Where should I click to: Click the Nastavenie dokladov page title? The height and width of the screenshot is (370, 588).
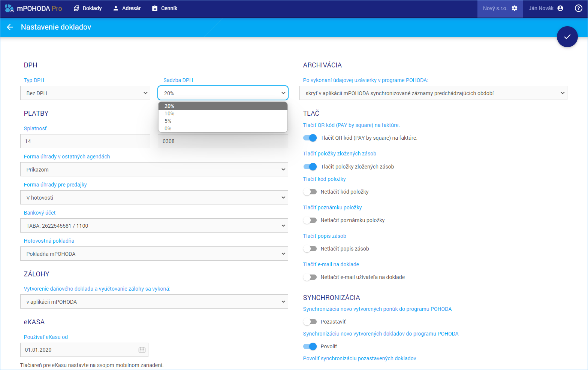click(x=56, y=27)
